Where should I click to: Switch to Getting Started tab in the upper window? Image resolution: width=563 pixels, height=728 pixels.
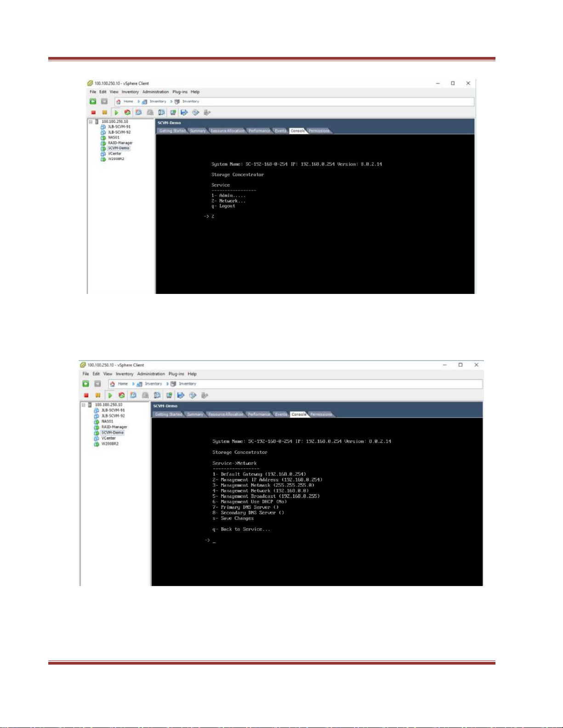point(172,131)
